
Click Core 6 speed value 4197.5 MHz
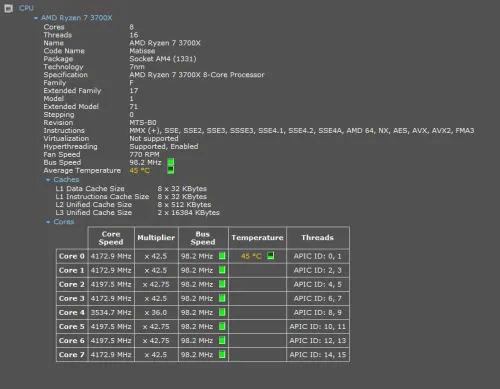pos(111,341)
